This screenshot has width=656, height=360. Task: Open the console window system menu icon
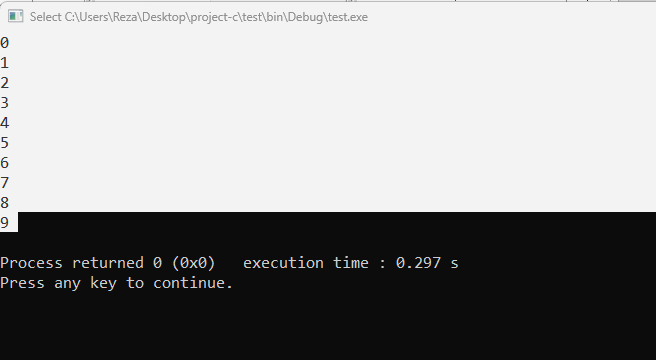pos(15,17)
